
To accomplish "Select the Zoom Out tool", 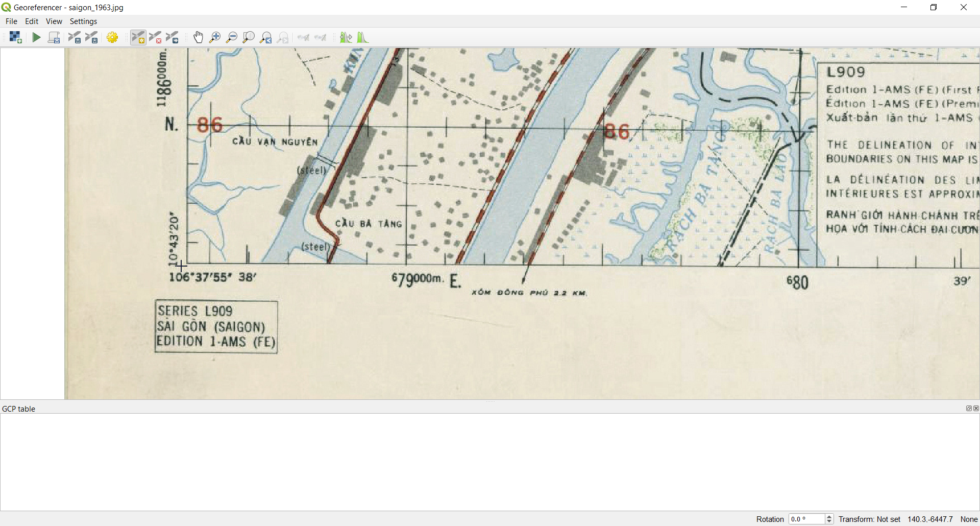I will point(232,37).
